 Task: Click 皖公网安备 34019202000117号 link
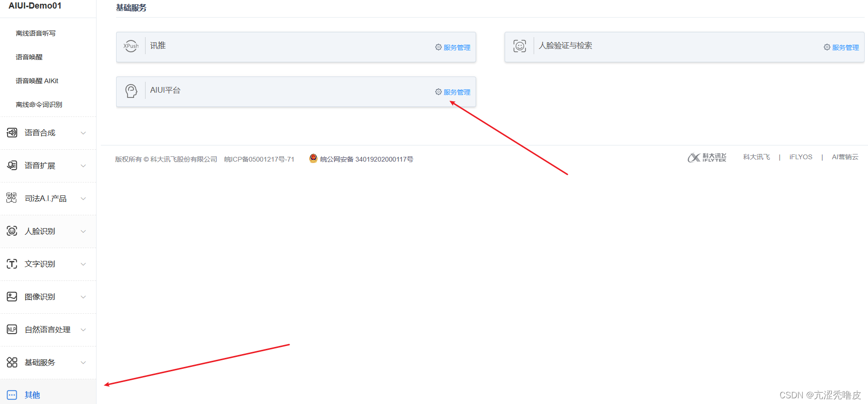point(367,159)
